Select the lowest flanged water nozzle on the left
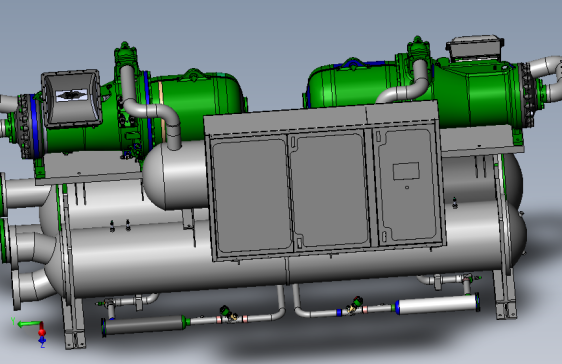This screenshot has width=562, height=364. tap(29, 288)
